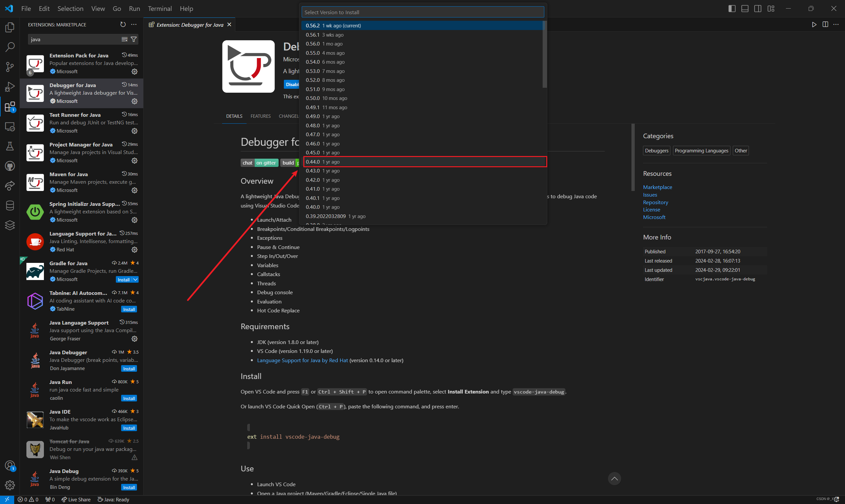
Task: Clear extensions search results icon
Action: click(x=125, y=39)
